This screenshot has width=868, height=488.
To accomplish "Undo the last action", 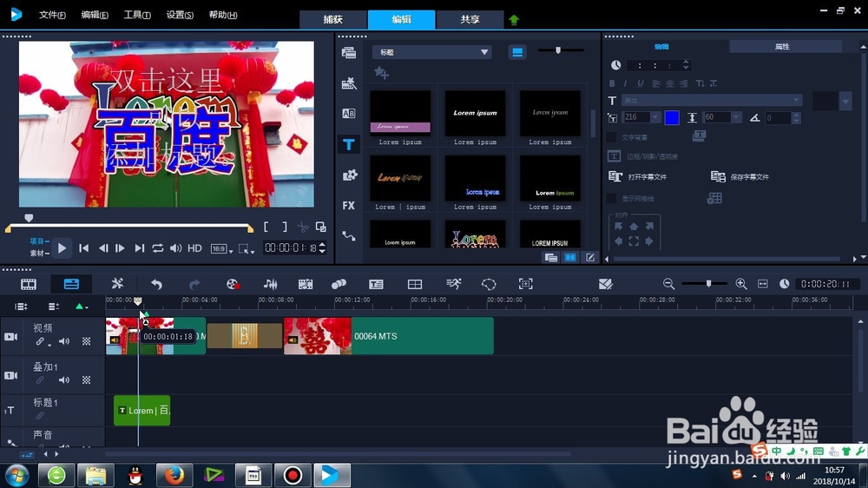I will click(x=156, y=284).
